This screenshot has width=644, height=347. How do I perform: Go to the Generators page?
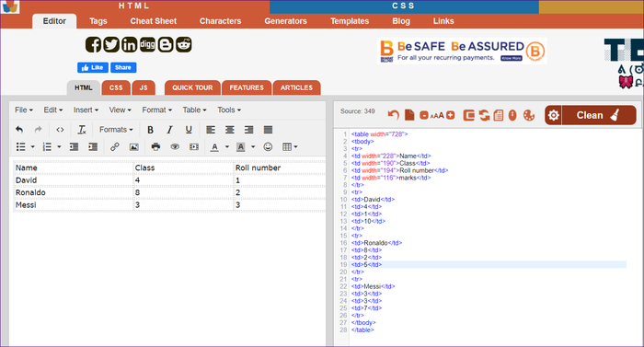[x=285, y=21]
